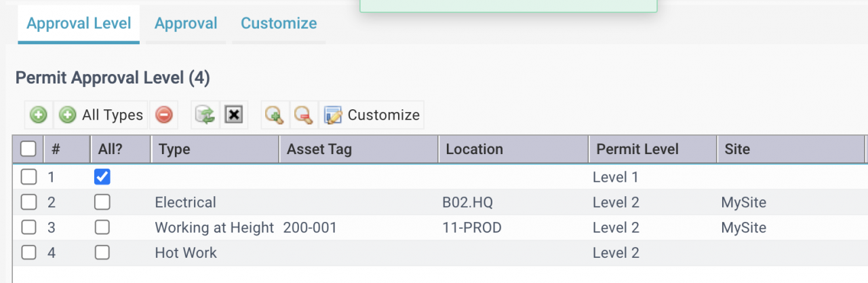Click the Customize toolbar button

372,115
